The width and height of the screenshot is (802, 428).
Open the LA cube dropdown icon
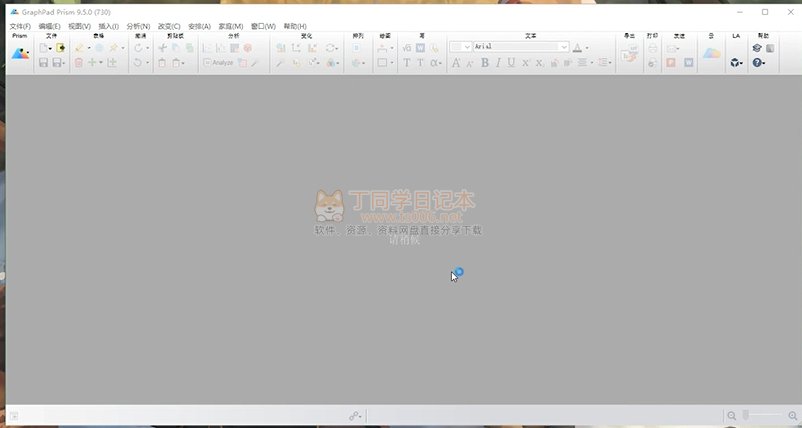736,63
